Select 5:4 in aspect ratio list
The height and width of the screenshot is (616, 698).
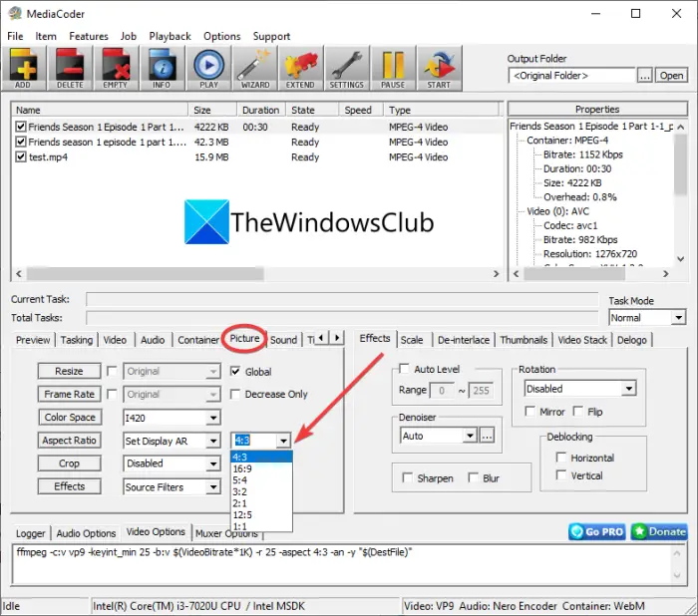coord(261,480)
